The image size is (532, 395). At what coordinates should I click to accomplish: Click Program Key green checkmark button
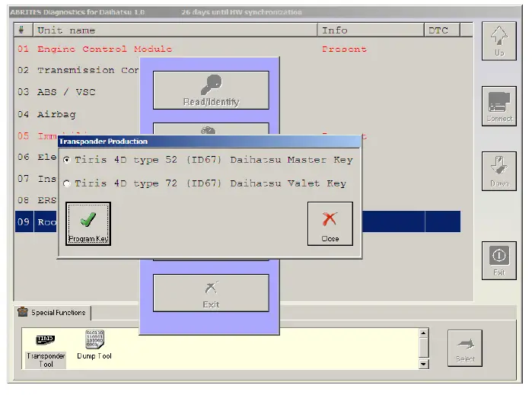pos(88,224)
